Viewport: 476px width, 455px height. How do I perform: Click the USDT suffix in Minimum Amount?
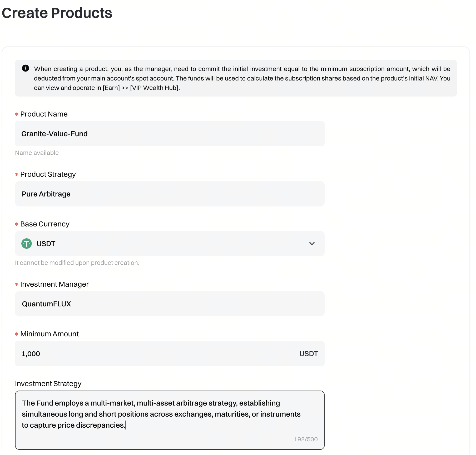[309, 354]
